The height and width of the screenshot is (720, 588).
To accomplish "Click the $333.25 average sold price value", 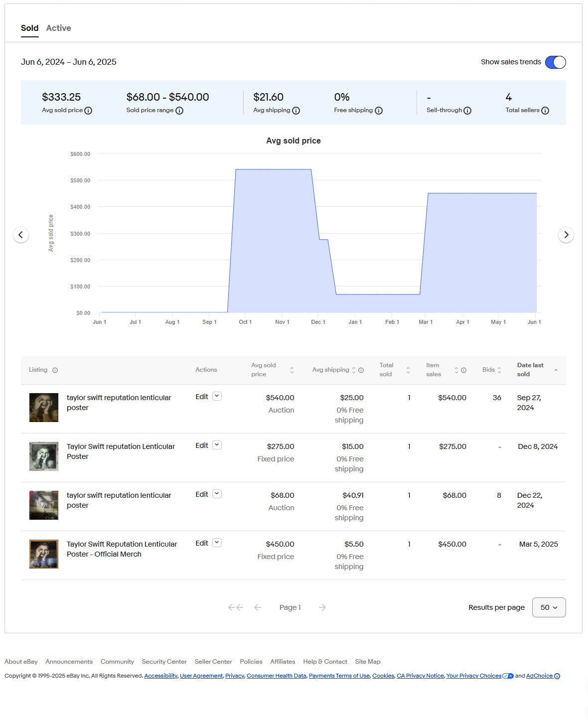I will pyautogui.click(x=61, y=97).
